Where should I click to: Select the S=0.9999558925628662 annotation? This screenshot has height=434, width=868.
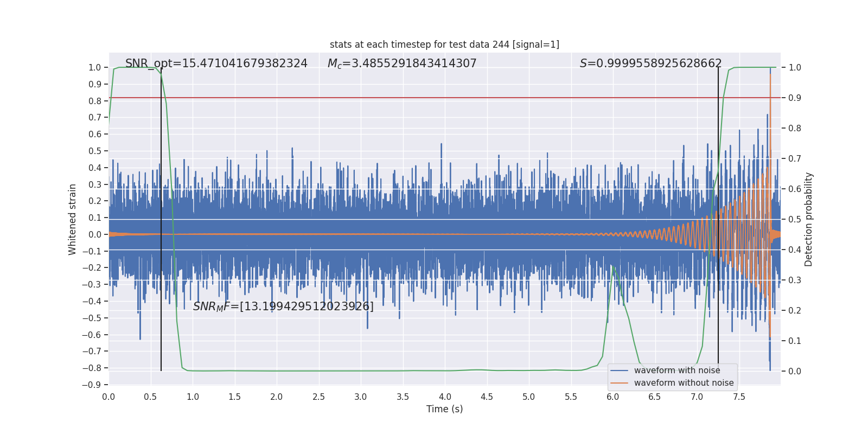[x=651, y=63]
